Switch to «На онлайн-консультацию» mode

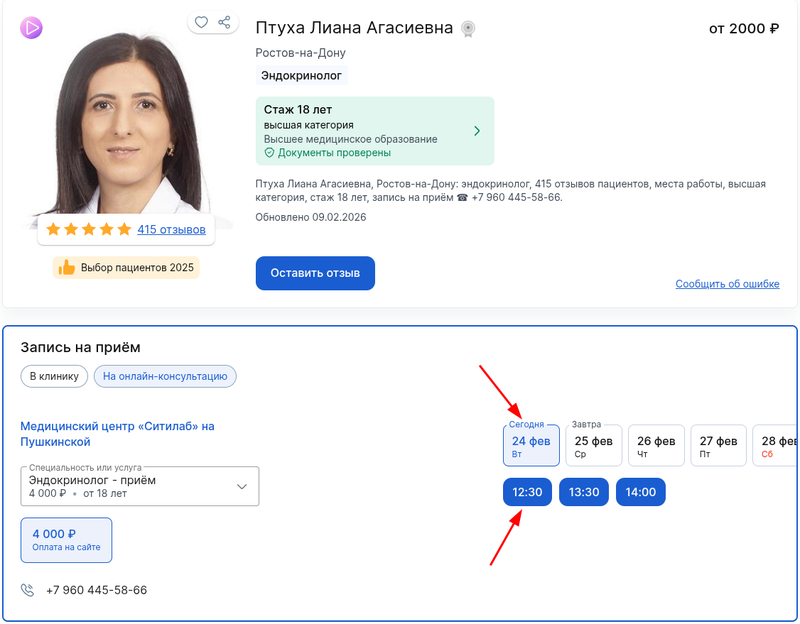point(166,376)
